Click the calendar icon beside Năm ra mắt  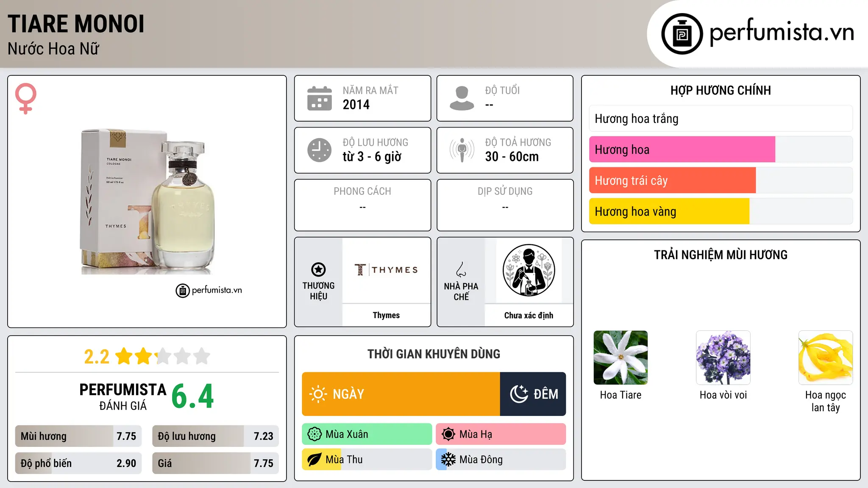(319, 98)
